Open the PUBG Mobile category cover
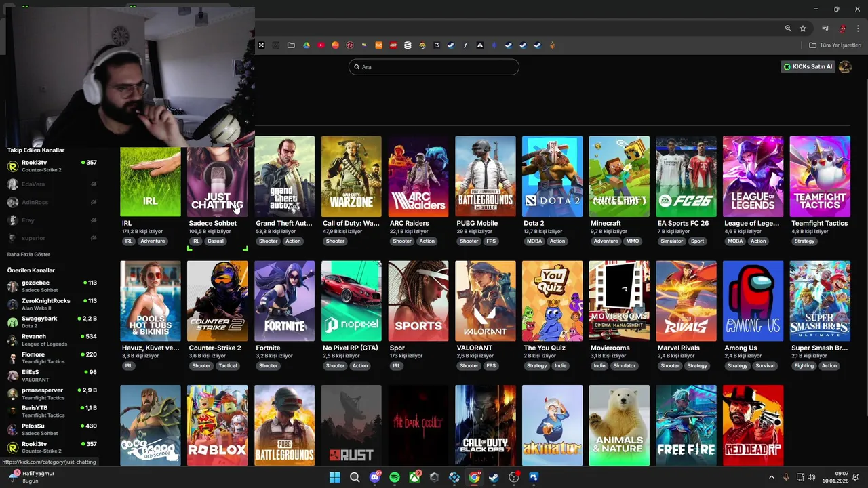Screen dimensions: 868x488 pyautogui.click(x=486, y=176)
